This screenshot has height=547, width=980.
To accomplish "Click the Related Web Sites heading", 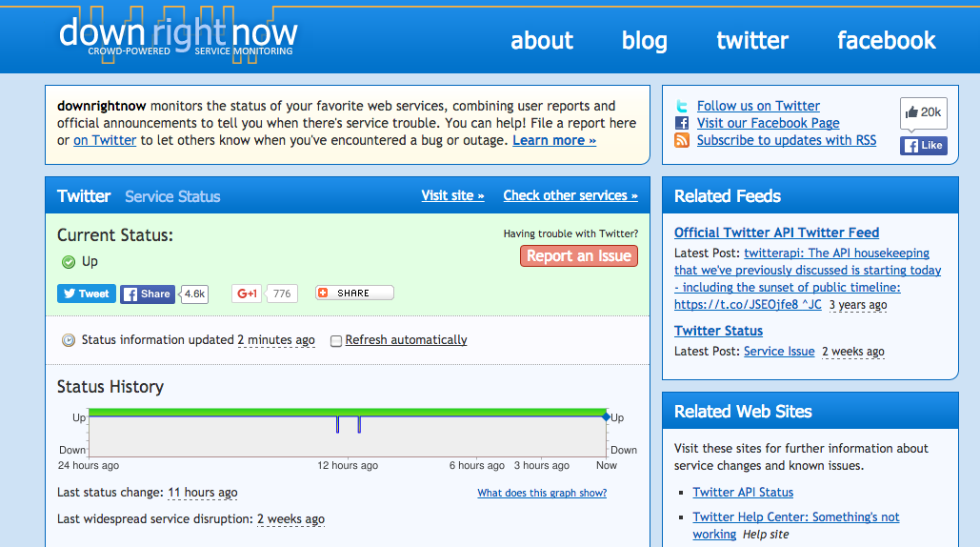I will [743, 412].
